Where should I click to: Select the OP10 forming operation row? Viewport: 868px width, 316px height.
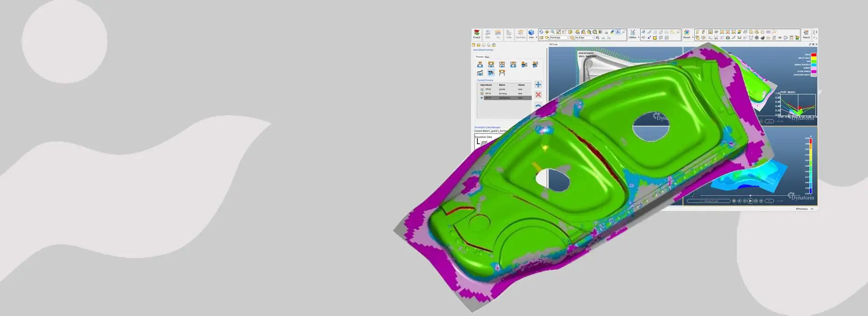click(x=504, y=93)
